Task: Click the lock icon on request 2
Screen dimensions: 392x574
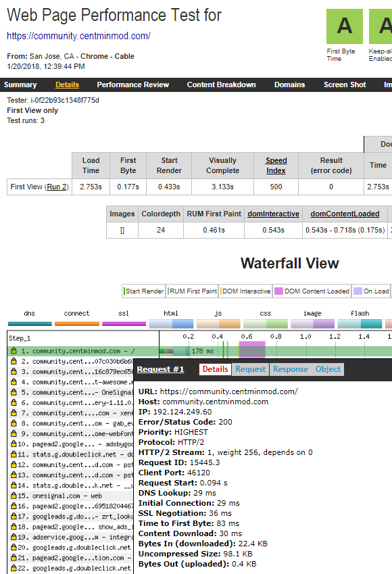Action: pos(14,361)
